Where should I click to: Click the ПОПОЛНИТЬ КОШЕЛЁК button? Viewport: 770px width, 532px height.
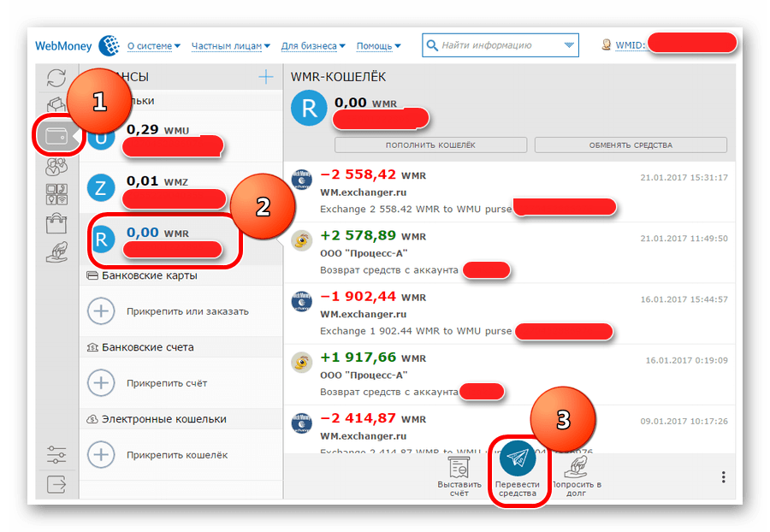click(x=430, y=145)
